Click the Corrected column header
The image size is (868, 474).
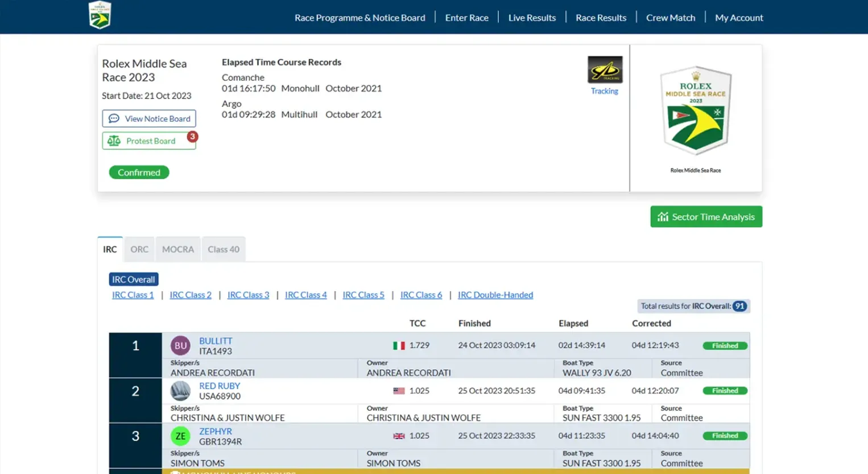[x=652, y=323]
